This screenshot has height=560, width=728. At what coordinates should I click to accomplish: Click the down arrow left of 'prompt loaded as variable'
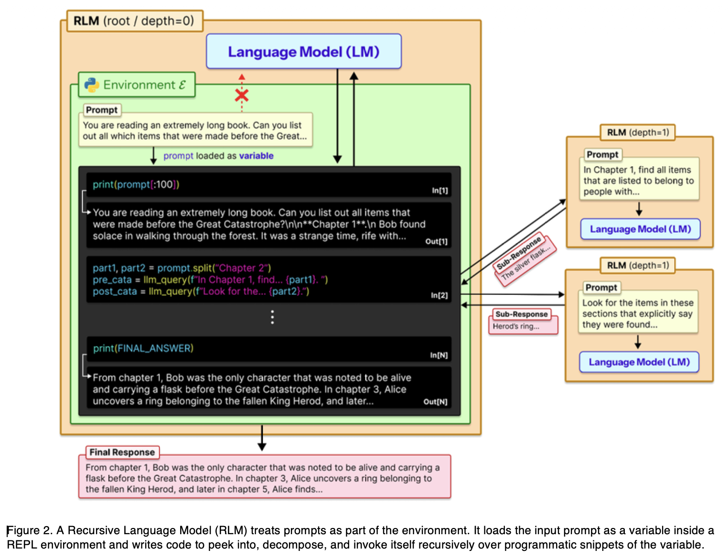click(x=153, y=156)
